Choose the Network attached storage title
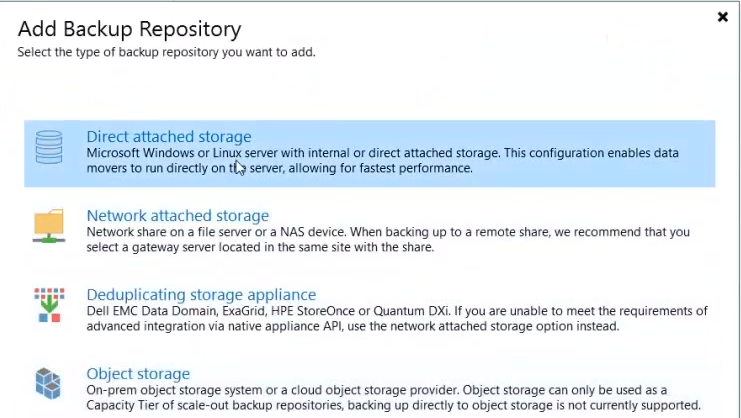Screen dimensions: 741x418 178,215
